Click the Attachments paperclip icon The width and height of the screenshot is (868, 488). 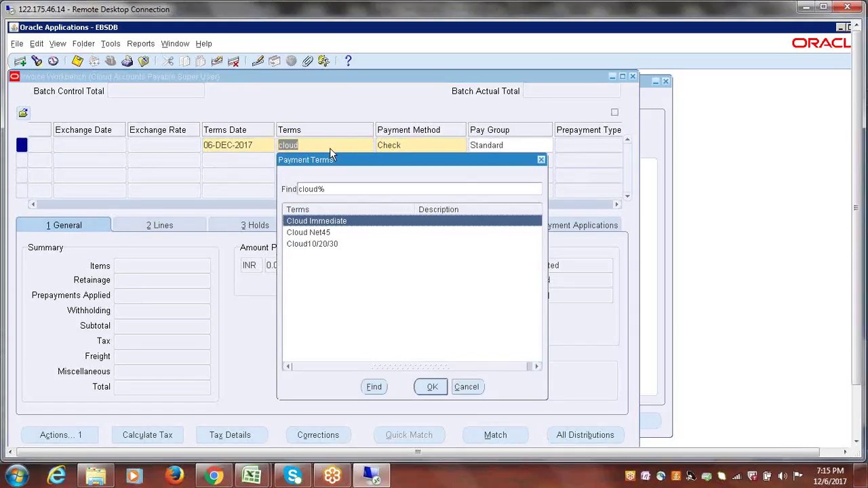pyautogui.click(x=307, y=61)
